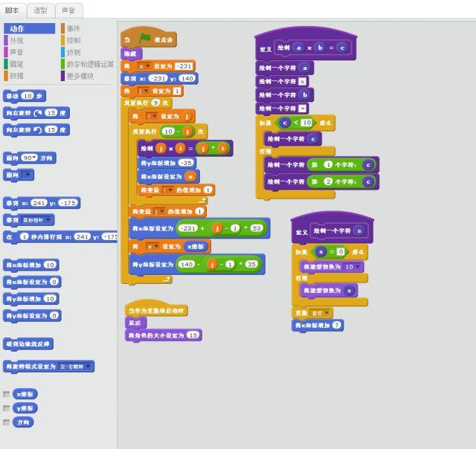Open rotation style 左-右翻转 dropdown
Screen dimensions: 476x449
coord(75,366)
